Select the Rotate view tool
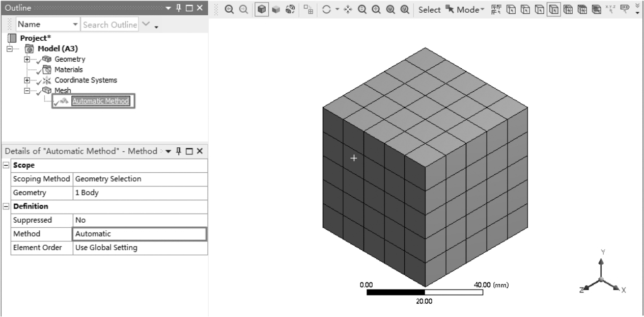Viewport: 644px width, 317px height. pos(326,10)
